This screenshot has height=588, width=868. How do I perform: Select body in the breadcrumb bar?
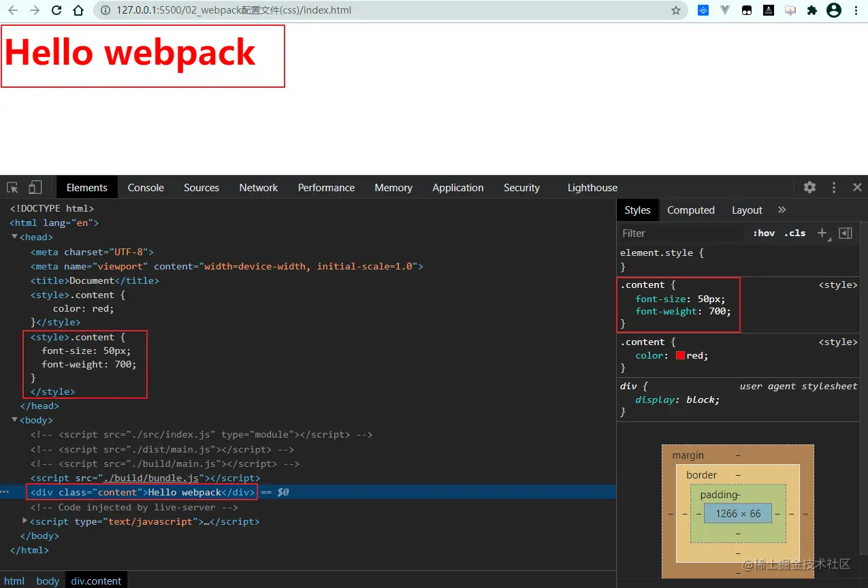coord(48,581)
